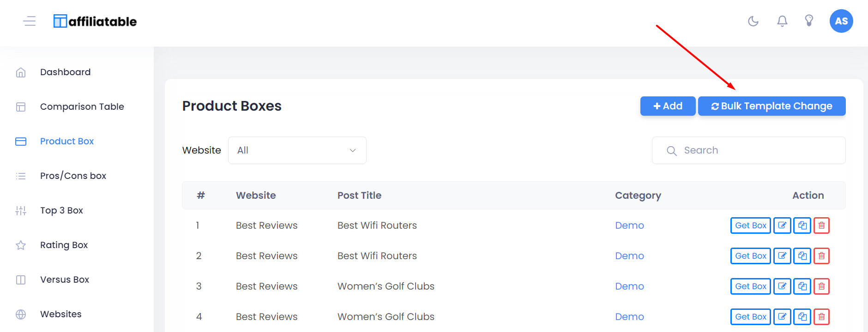Image resolution: width=868 pixels, height=332 pixels.
Task: Click Bulk Template Change button
Action: click(772, 106)
